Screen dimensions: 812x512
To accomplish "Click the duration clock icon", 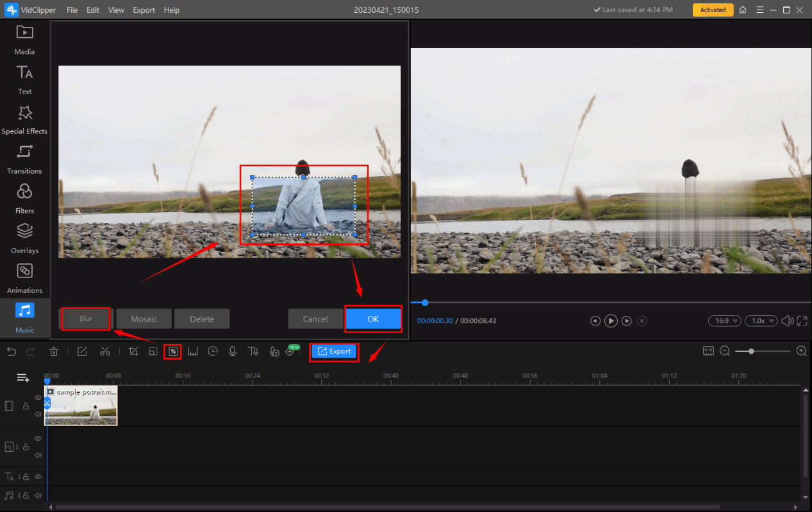I will (213, 351).
